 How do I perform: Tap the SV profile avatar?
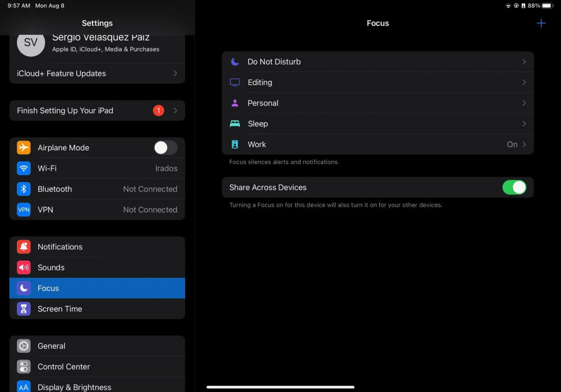tap(31, 43)
